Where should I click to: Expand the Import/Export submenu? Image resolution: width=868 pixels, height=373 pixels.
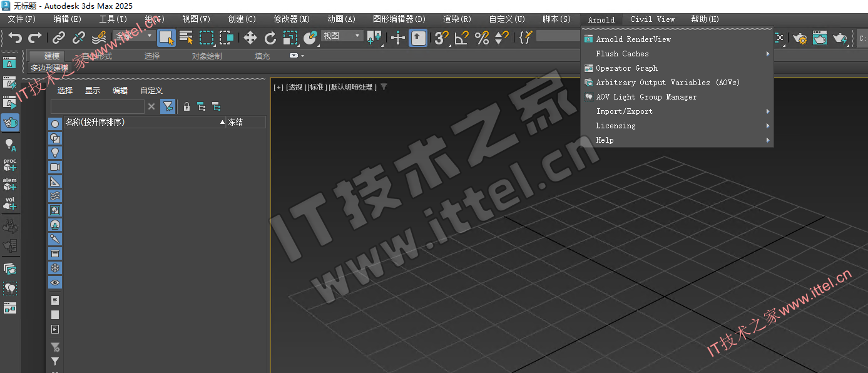(x=677, y=111)
